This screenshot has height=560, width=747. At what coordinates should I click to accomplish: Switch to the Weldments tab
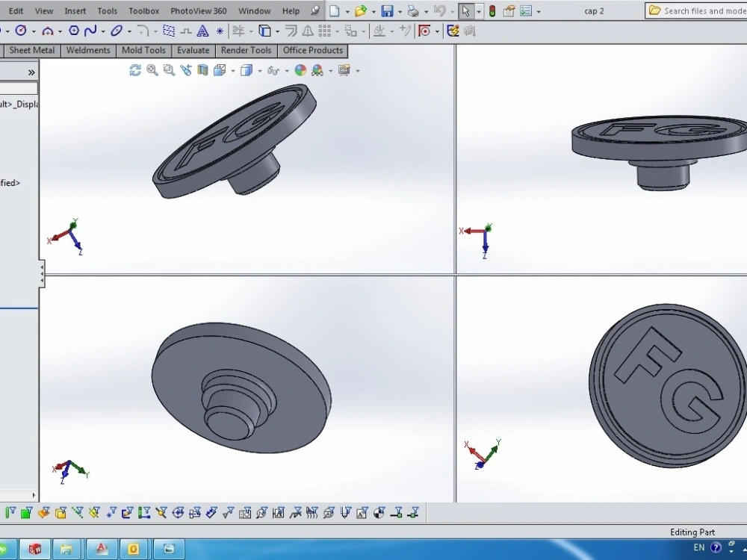(88, 51)
